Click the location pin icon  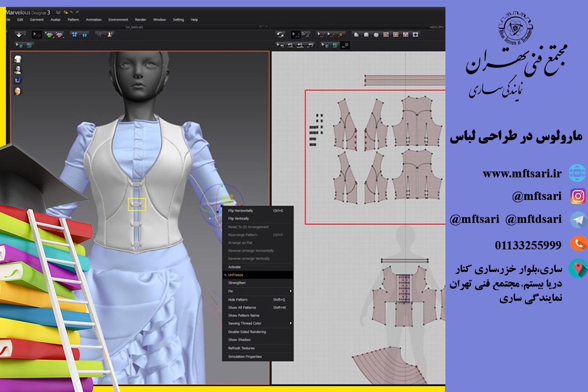(x=578, y=268)
